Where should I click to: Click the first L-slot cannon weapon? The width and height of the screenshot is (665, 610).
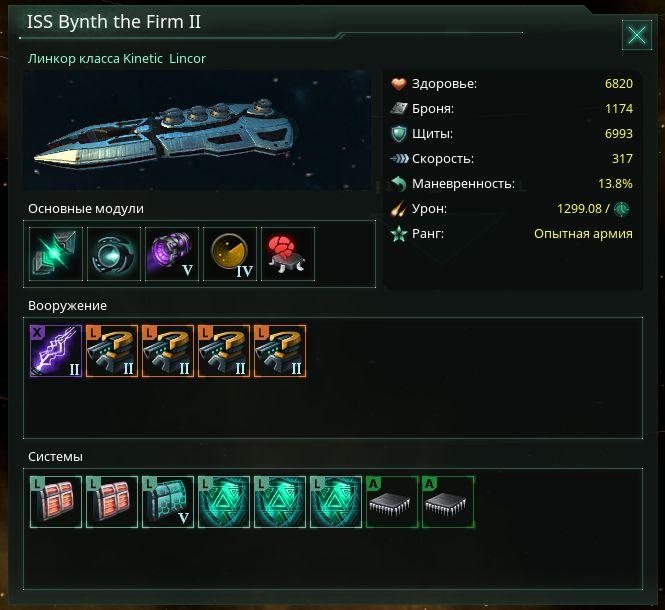[x=112, y=350]
